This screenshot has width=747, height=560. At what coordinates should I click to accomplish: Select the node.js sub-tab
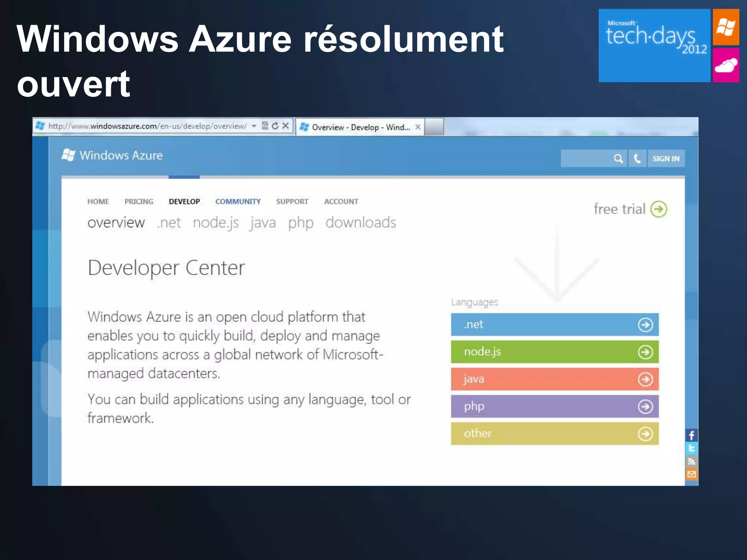click(216, 223)
